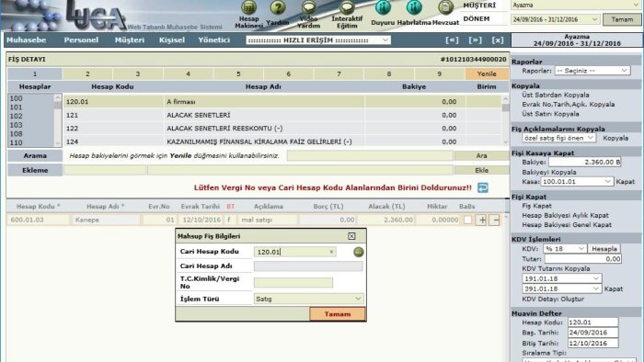Click the Cari Hesap Adı input field

[308, 266]
